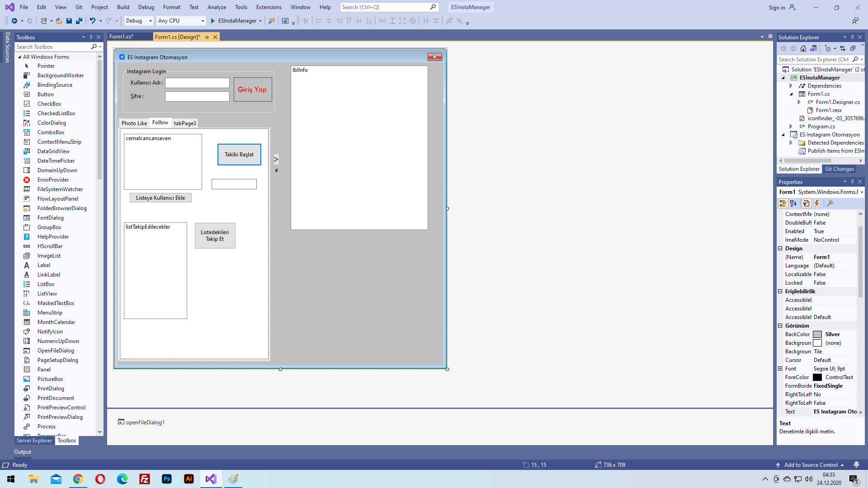Screen dimensions: 868x488
Task: Collapse the All Windows Forms toolbox group
Action: 19,57
